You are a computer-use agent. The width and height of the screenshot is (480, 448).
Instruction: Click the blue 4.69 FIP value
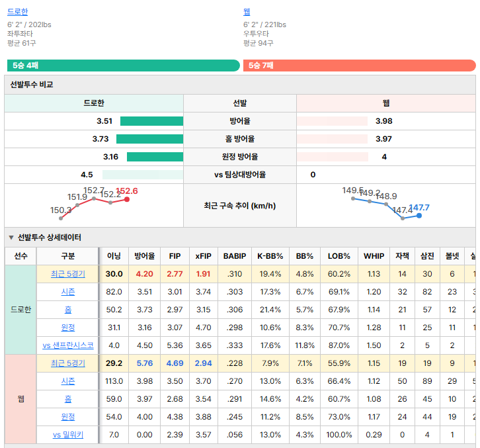click(175, 363)
